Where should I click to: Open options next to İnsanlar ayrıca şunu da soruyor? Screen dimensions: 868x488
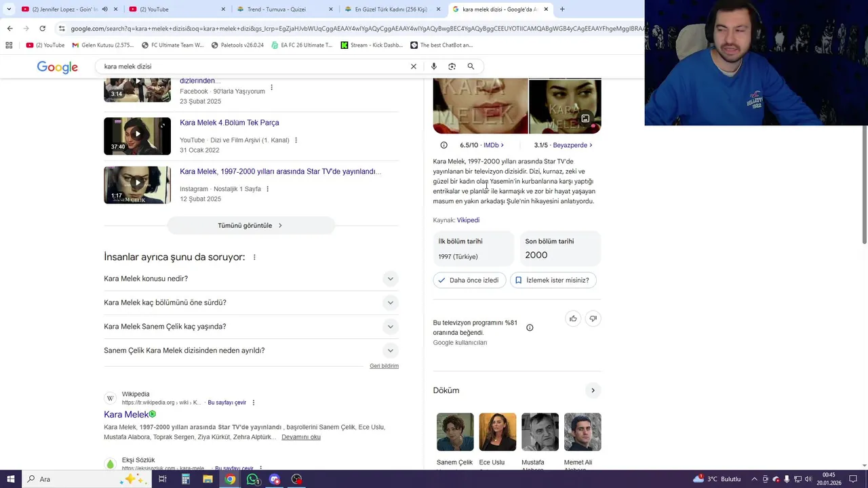tap(254, 258)
